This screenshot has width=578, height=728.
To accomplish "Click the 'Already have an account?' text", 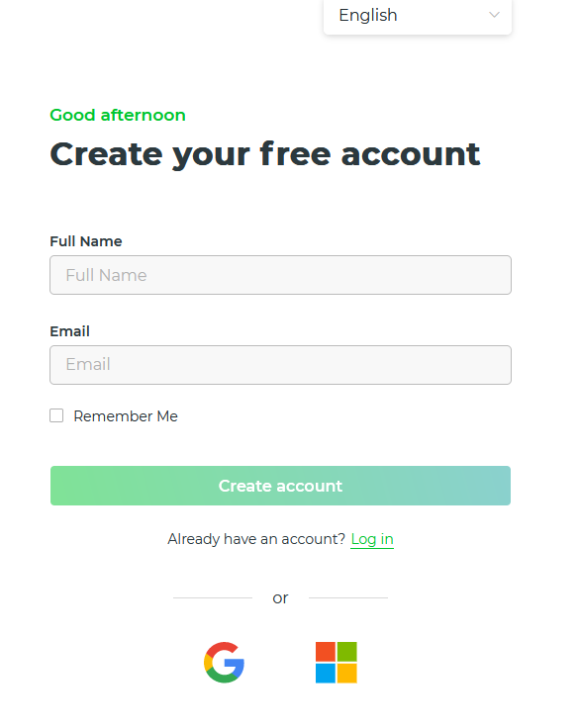I will (x=256, y=539).
